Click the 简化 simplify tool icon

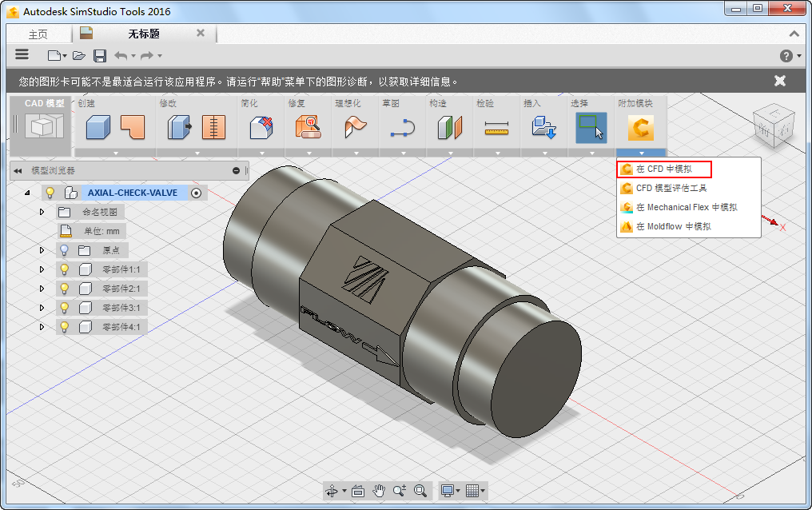261,127
